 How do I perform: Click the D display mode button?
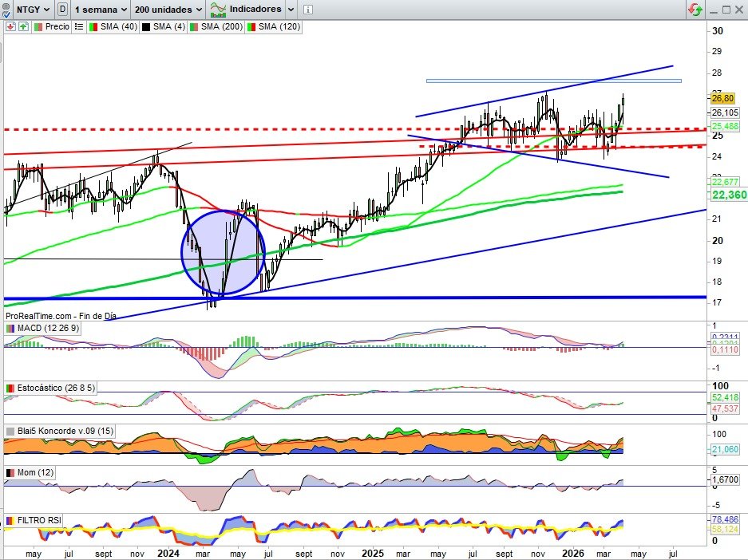coord(62,9)
